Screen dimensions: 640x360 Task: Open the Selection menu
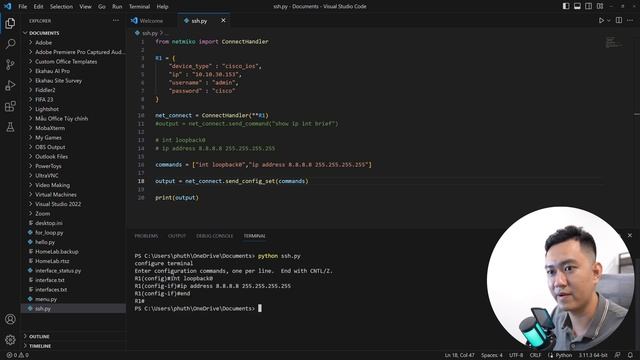pyautogui.click(x=61, y=7)
